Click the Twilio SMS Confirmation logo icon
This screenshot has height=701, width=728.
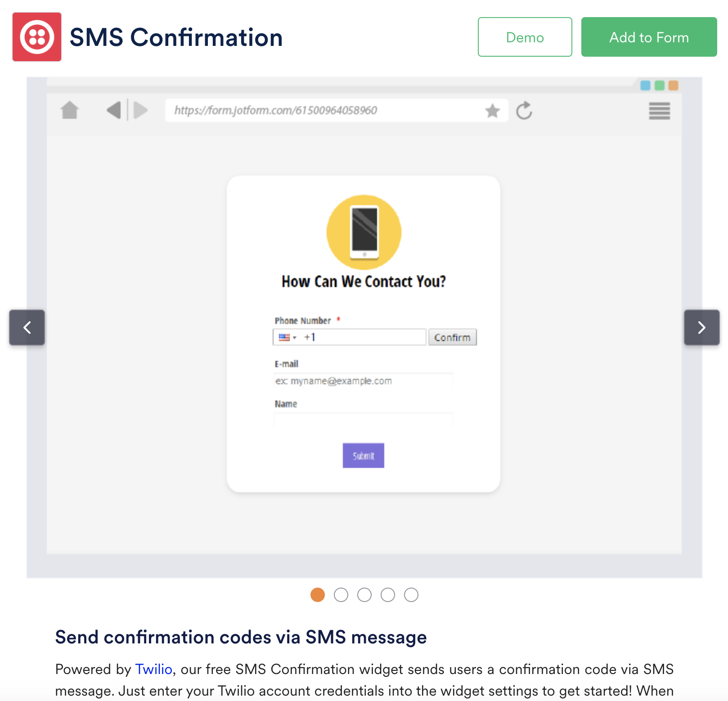37,37
